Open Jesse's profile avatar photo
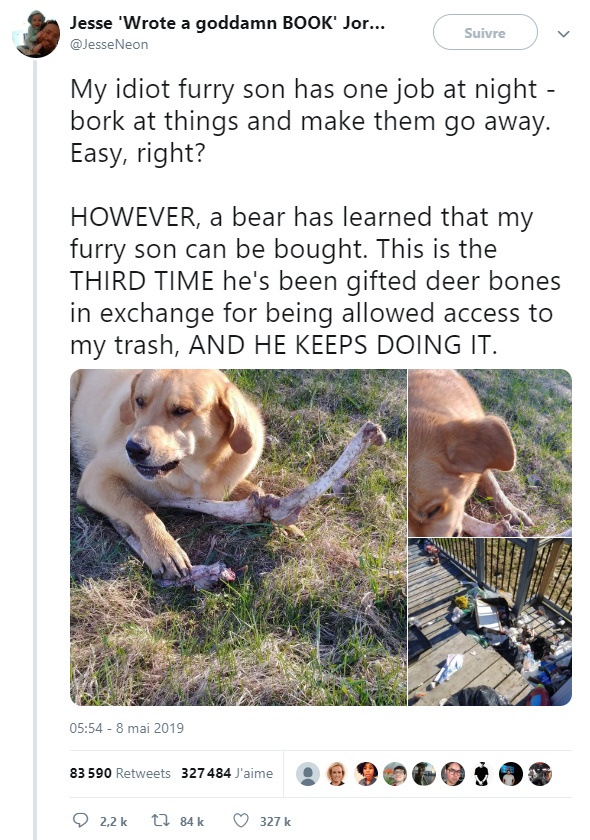The height and width of the screenshot is (840, 590). tap(36, 34)
